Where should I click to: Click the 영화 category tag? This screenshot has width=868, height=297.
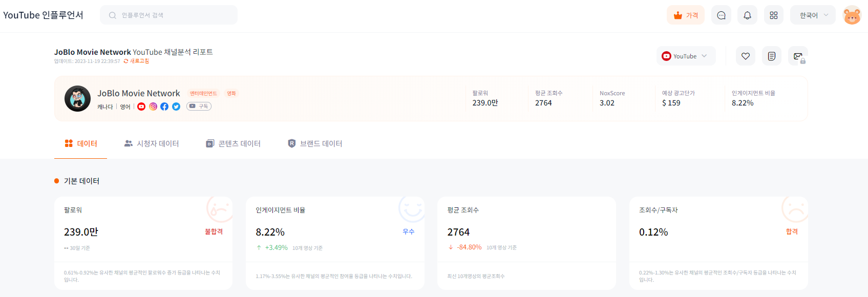(x=231, y=94)
